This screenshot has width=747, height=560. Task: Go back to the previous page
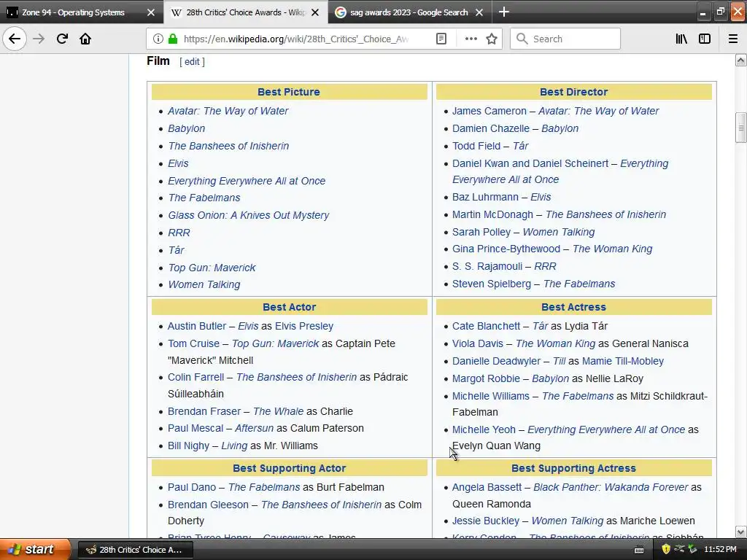tap(15, 39)
